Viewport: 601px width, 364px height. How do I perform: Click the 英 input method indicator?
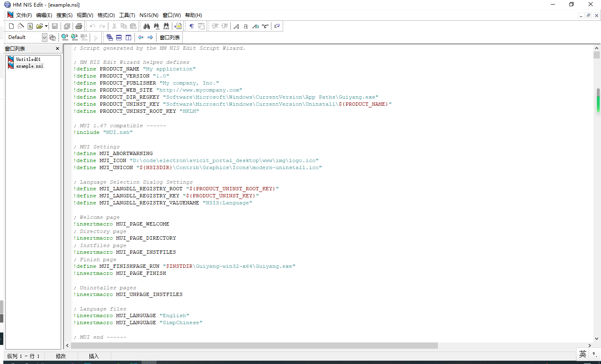583,354
